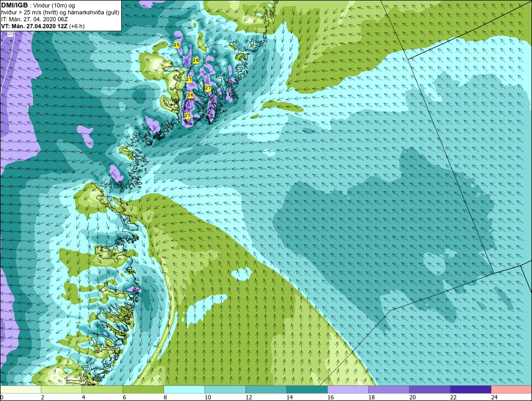Click the legend scale value "14"
532x401 pixels.
click(x=289, y=397)
